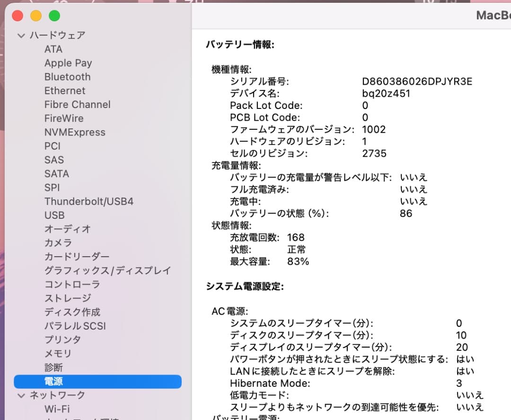Open the カメラ hardware report
The height and width of the screenshot is (420, 511).
(x=58, y=242)
